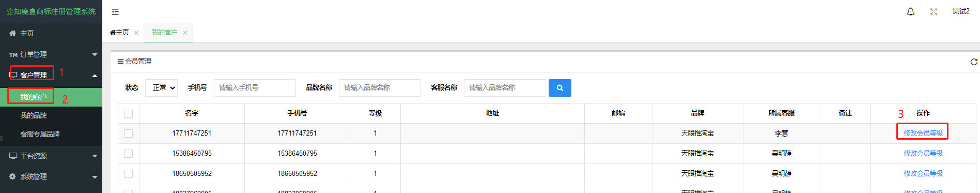Screen dimensions: 980x193
Task: Switch to the 我的客户 tab
Action: (164, 32)
